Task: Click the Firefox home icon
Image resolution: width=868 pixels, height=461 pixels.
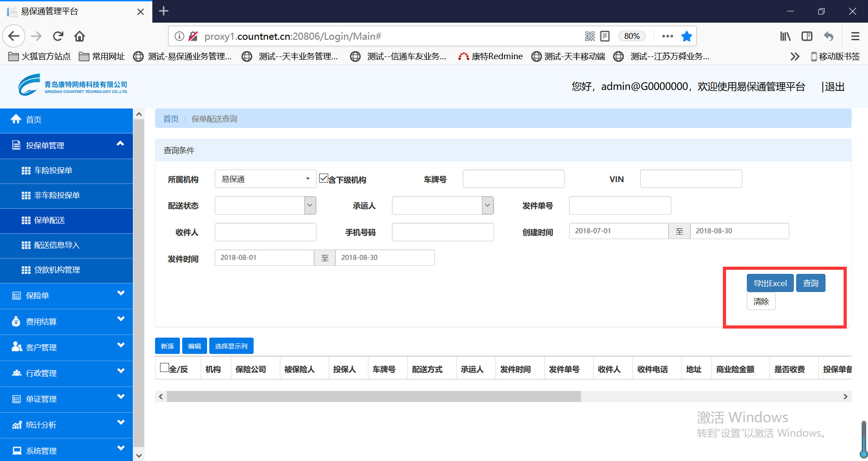Action: click(x=80, y=36)
